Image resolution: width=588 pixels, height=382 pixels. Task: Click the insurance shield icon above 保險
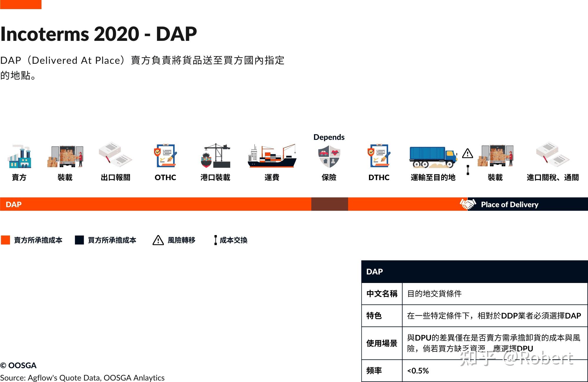click(x=329, y=156)
